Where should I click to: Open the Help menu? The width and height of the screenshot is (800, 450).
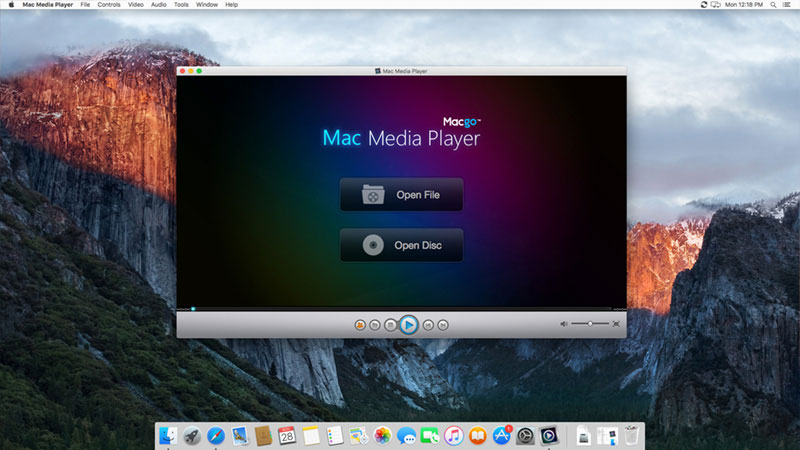[x=232, y=5]
